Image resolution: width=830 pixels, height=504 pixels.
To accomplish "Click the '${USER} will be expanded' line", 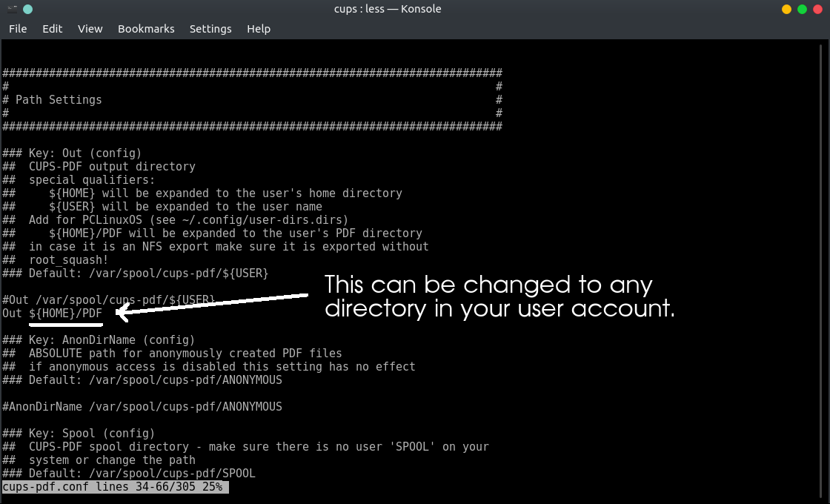I will click(x=162, y=207).
